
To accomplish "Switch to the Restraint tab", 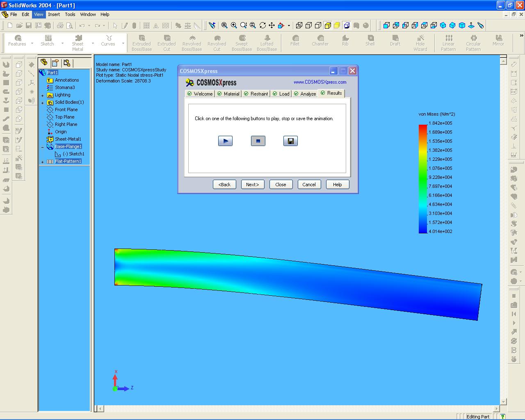I will (256, 94).
